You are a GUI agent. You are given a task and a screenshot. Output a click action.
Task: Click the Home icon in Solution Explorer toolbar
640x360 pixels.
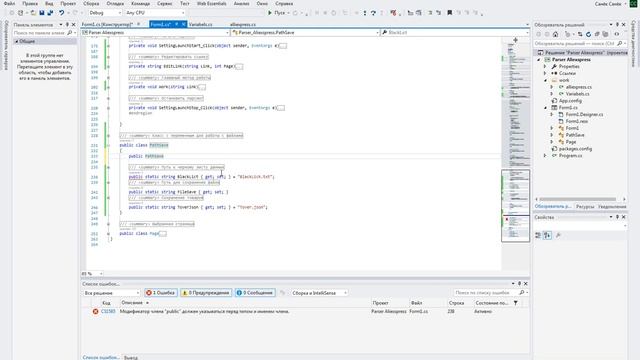click(555, 34)
